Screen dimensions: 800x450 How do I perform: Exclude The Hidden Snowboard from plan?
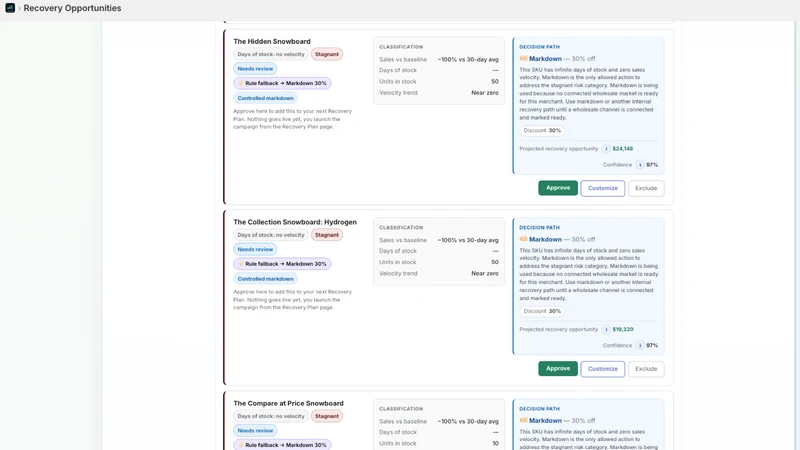646,188
